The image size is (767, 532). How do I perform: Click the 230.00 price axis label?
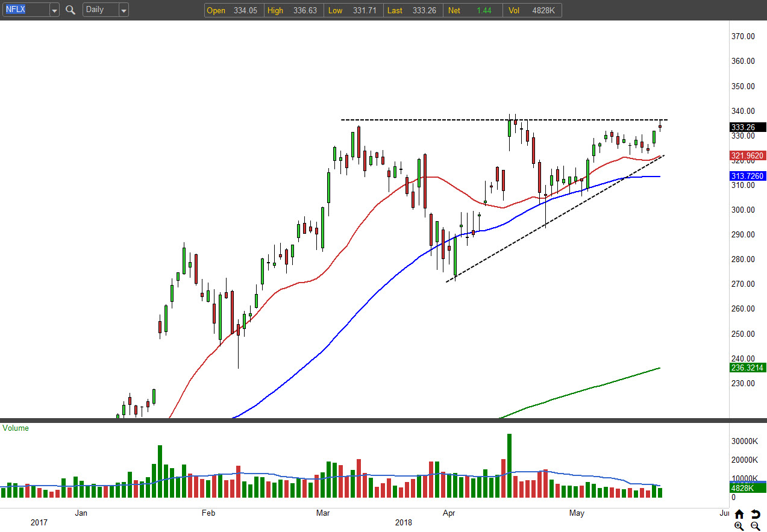(743, 383)
